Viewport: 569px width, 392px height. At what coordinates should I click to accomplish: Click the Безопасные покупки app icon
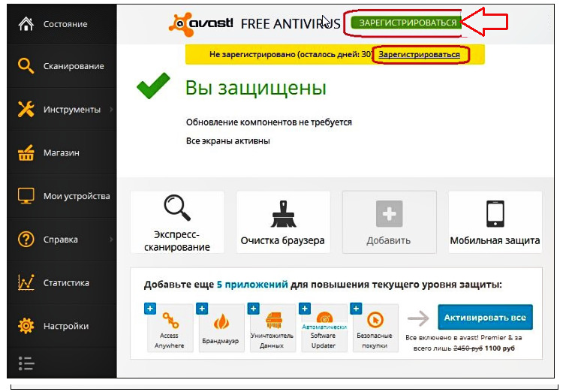375,320
